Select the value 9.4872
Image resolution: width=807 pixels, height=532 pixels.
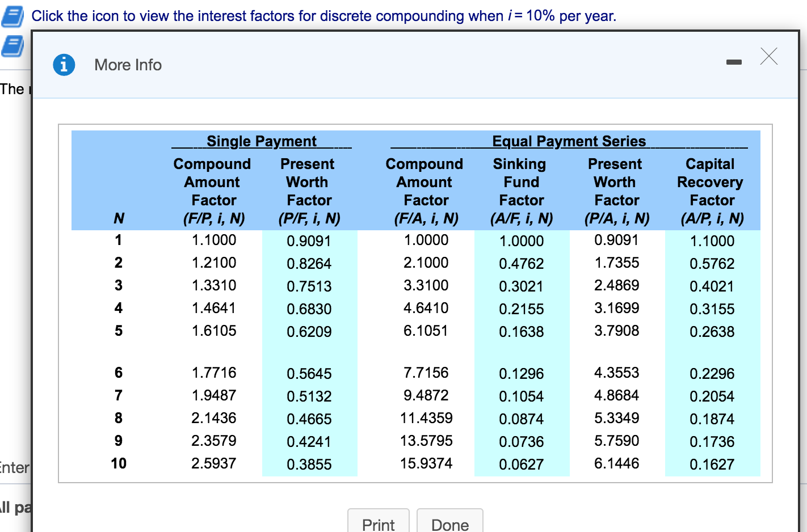point(426,395)
